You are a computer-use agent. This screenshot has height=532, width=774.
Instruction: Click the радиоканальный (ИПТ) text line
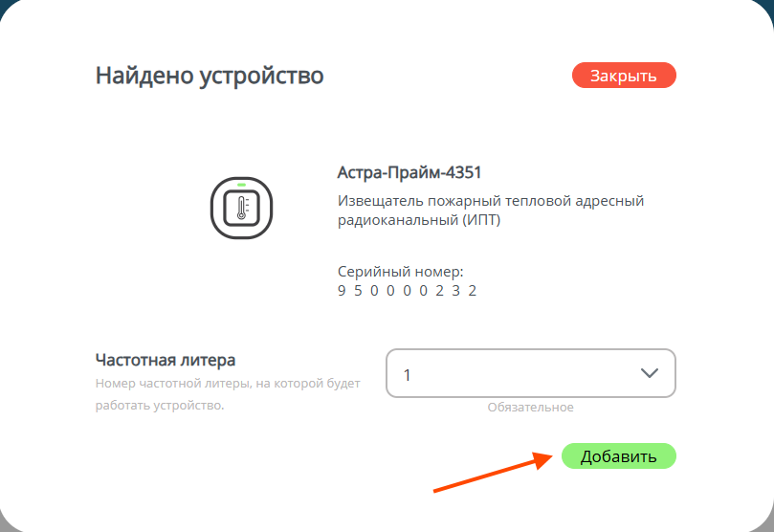pyautogui.click(x=419, y=220)
